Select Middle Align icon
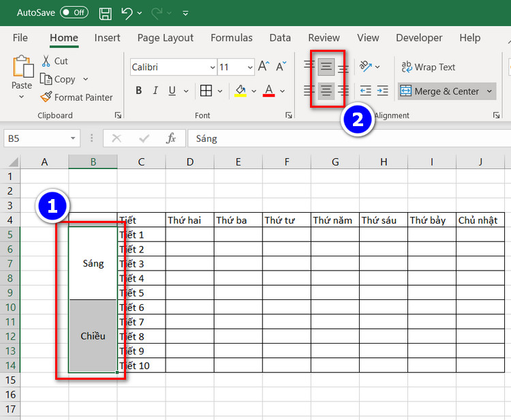 point(326,67)
